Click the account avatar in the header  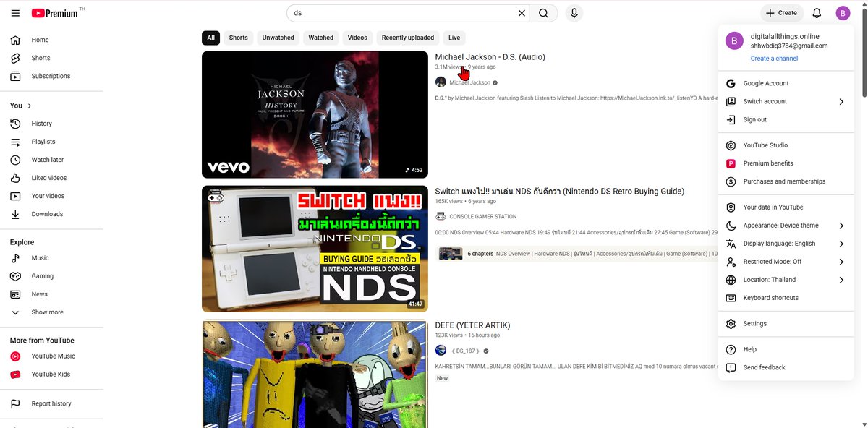click(843, 13)
